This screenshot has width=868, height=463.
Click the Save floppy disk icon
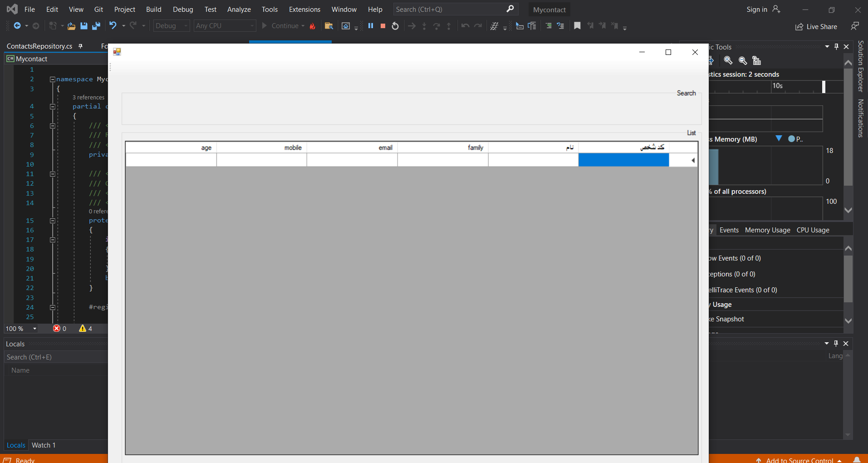(x=83, y=26)
